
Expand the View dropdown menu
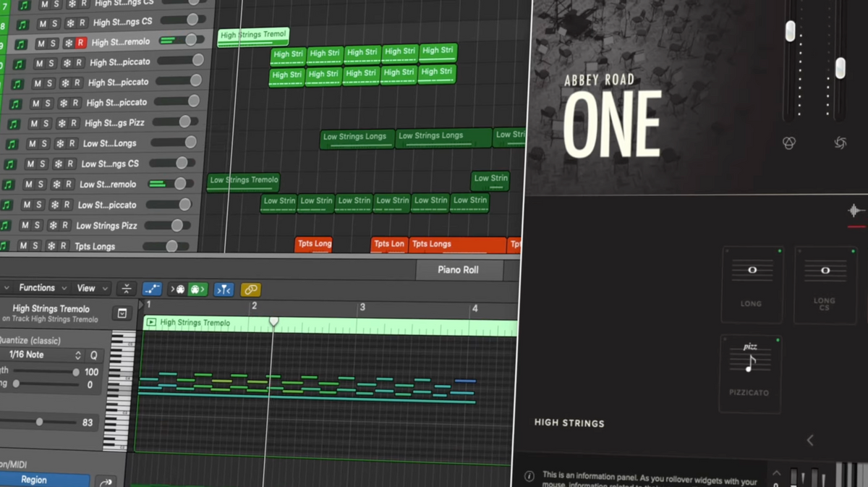(91, 288)
